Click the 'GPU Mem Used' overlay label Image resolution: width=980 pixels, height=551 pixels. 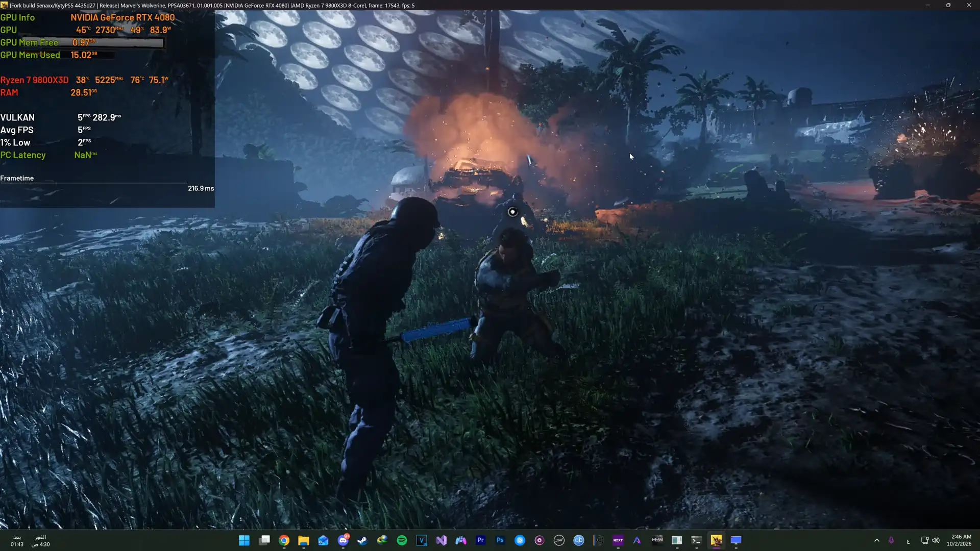pos(30,55)
